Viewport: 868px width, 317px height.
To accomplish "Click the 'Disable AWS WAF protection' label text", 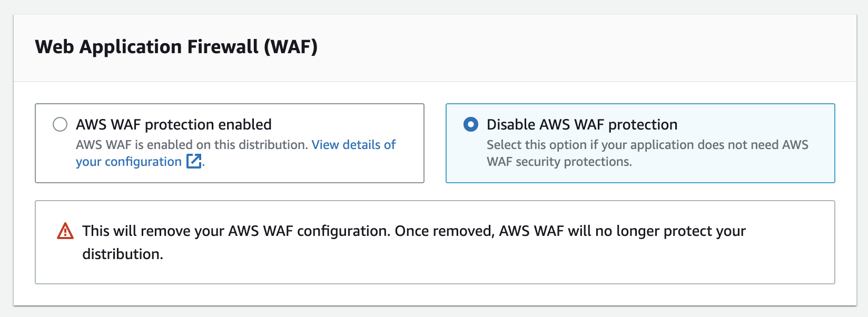I will pyautogui.click(x=582, y=124).
